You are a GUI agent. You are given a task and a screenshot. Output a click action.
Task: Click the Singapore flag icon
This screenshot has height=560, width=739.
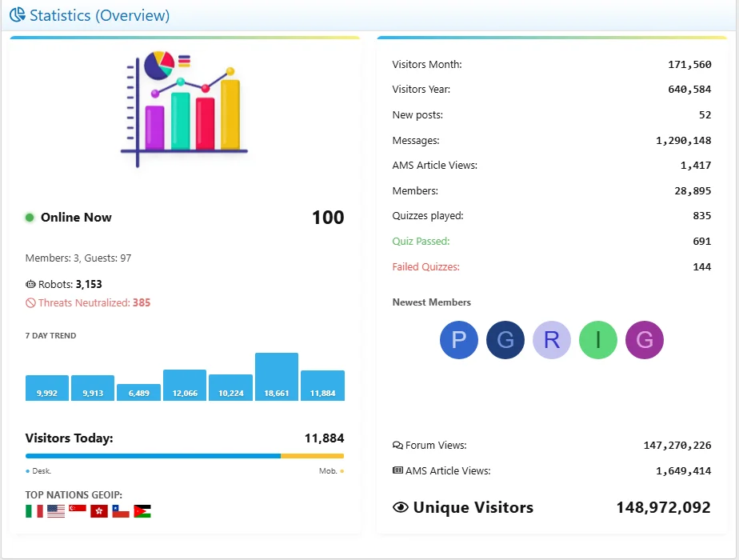(78, 510)
